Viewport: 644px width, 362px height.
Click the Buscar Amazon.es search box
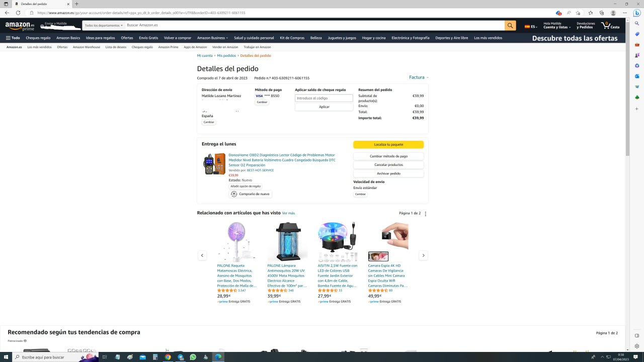coord(314,25)
